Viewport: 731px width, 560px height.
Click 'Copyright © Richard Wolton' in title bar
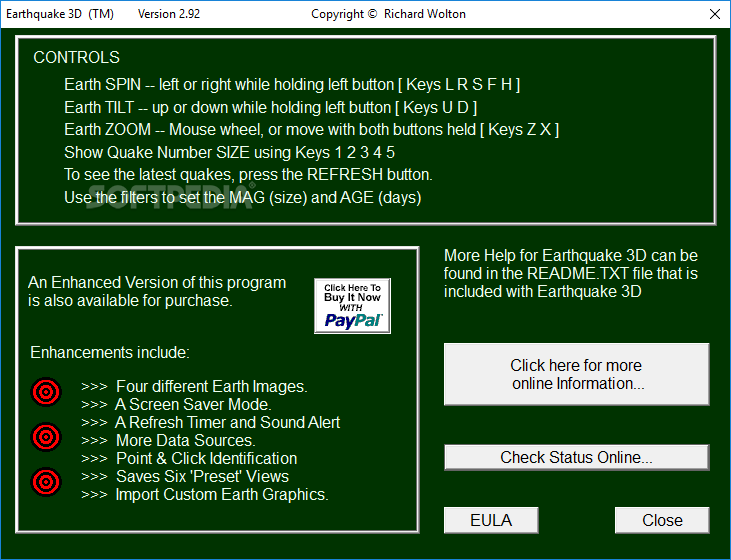pos(388,14)
